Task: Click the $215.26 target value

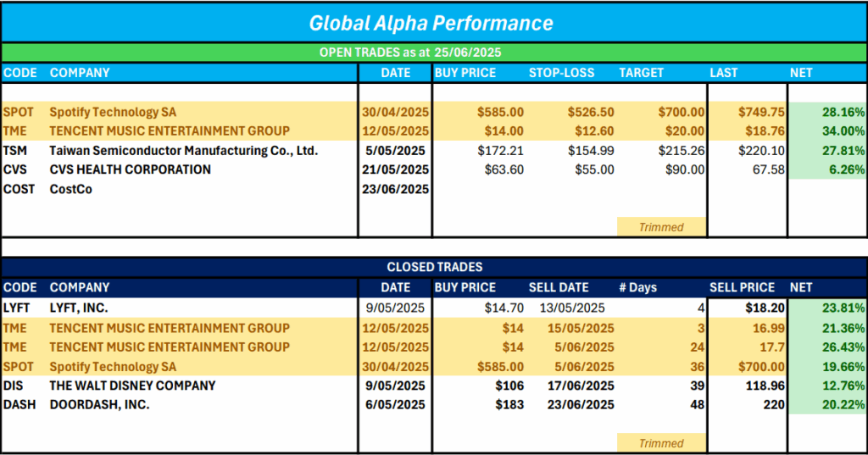Action: (682, 151)
